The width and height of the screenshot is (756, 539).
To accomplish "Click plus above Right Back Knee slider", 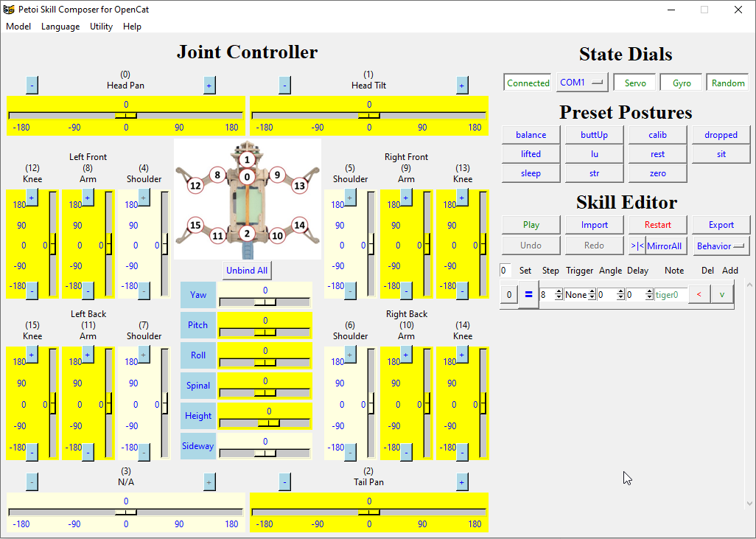I will coord(462,355).
